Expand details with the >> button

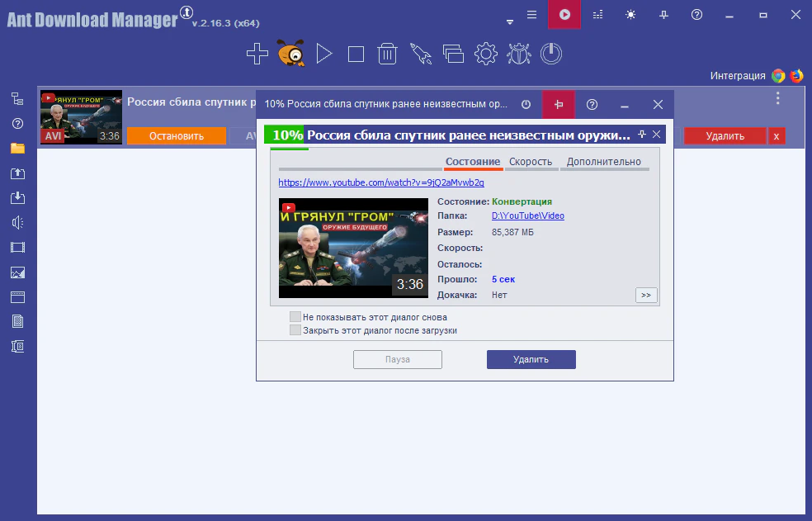(x=646, y=295)
